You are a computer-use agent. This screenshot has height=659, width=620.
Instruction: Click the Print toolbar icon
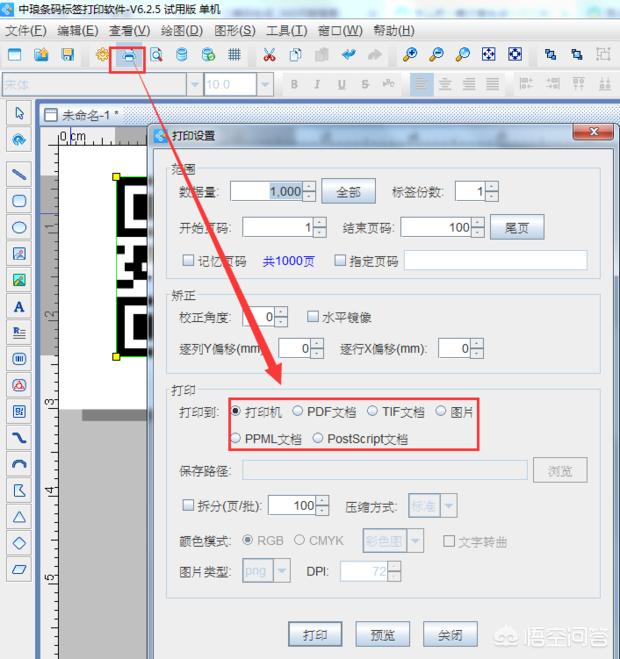(129, 56)
